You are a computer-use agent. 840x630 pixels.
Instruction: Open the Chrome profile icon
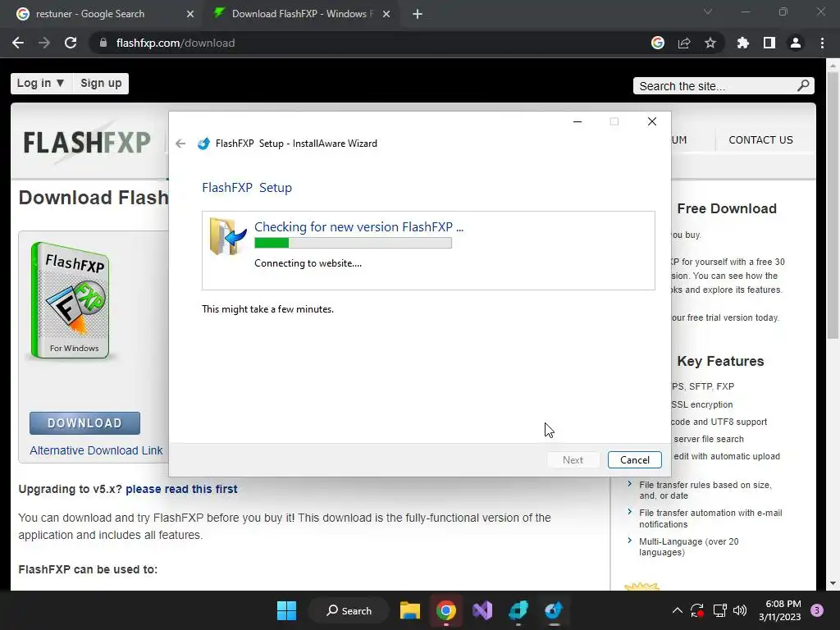click(796, 43)
